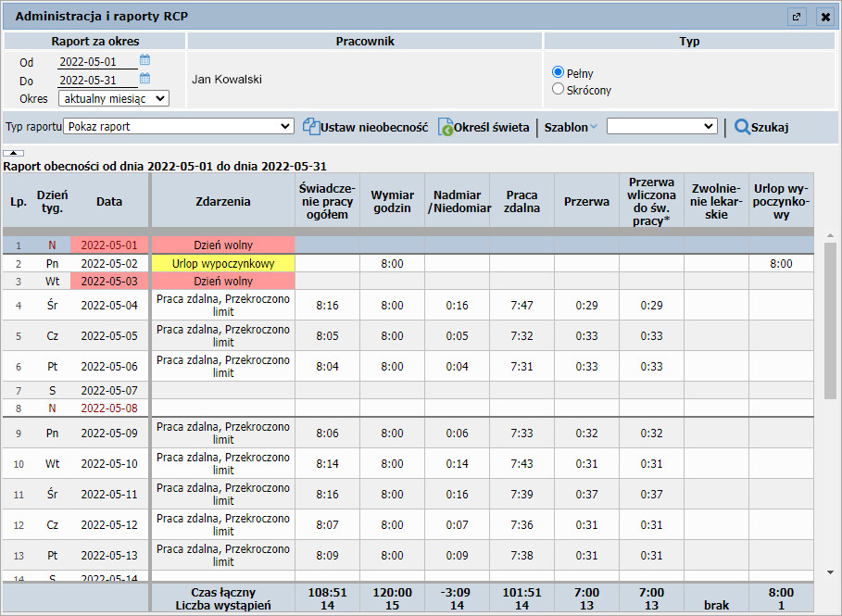Click the table's vertical scrollbar thumb
Image resolution: width=842 pixels, height=616 pixels.
pyautogui.click(x=830, y=321)
